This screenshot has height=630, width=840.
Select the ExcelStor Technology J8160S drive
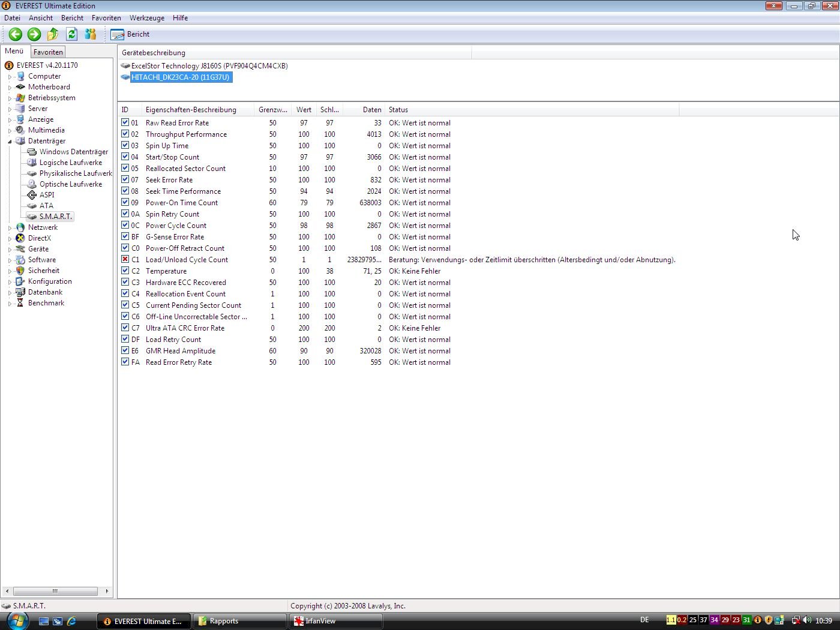(x=209, y=66)
